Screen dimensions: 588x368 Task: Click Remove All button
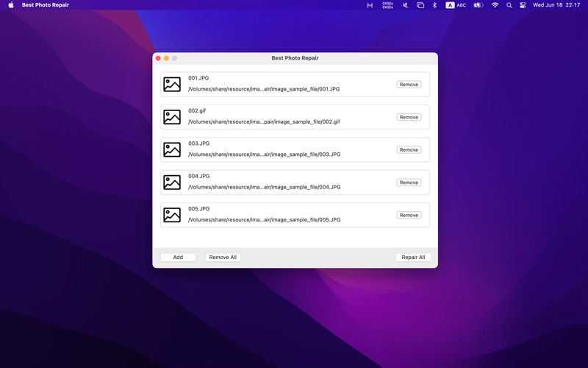(x=223, y=257)
